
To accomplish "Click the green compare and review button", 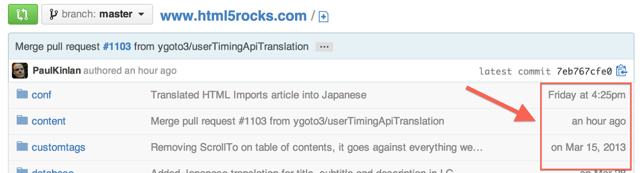I will (x=23, y=14).
